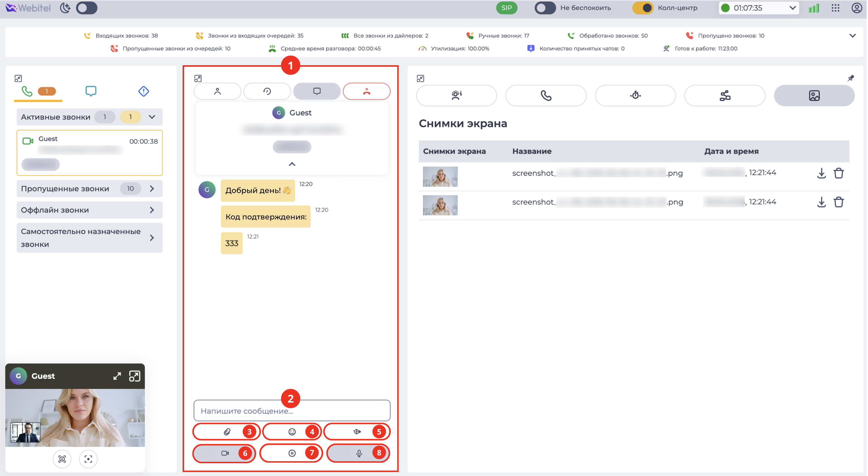
Task: Open the agent status timer dropdown
Action: coord(759,8)
